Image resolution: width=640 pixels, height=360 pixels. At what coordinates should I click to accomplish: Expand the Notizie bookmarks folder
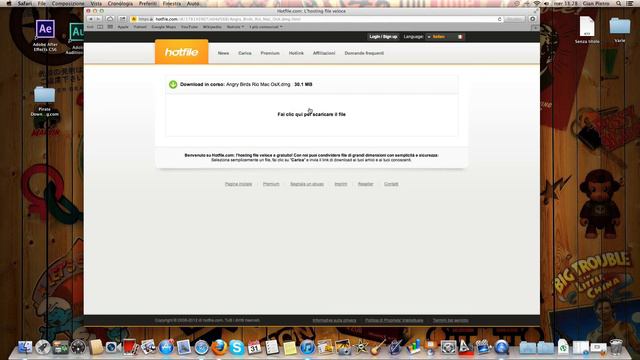(236, 27)
